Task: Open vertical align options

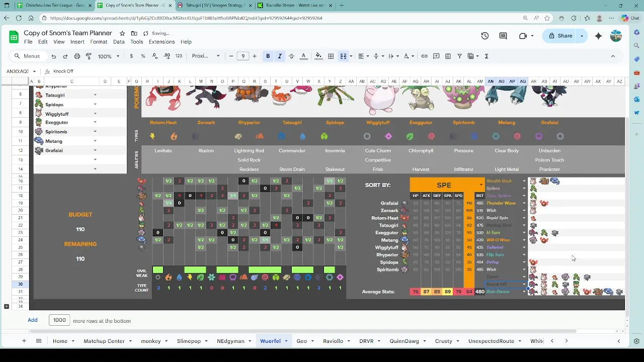Action: tap(378, 56)
